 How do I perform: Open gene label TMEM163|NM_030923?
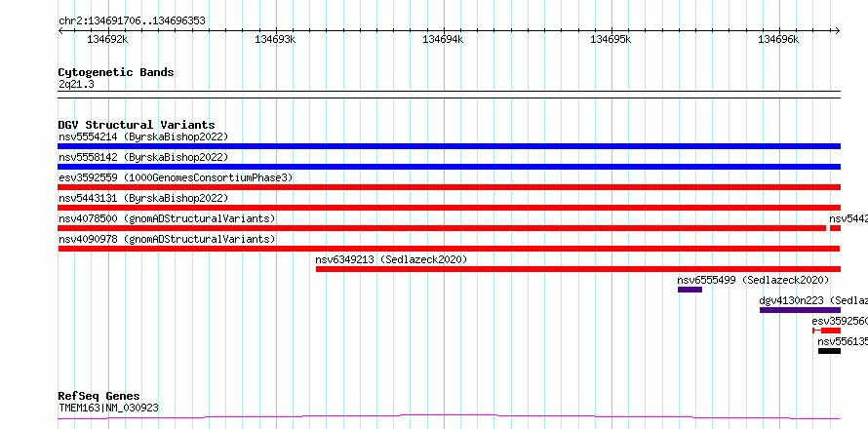(108, 408)
